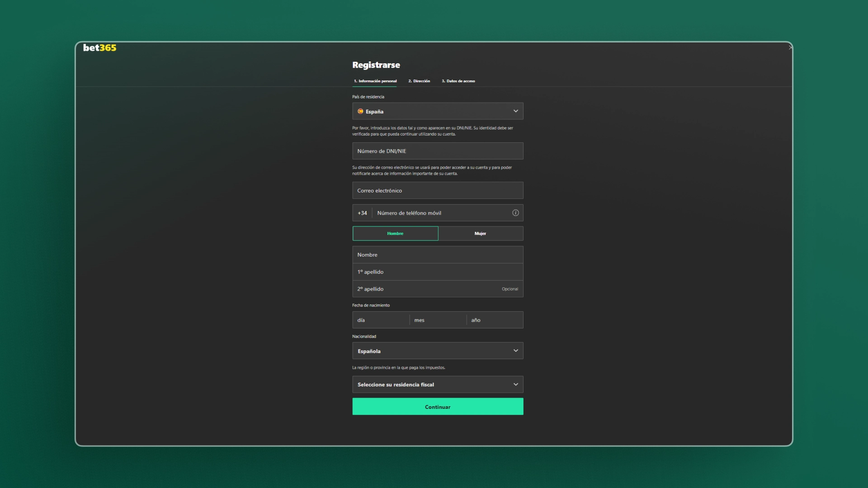Select día of birth field

(x=381, y=320)
